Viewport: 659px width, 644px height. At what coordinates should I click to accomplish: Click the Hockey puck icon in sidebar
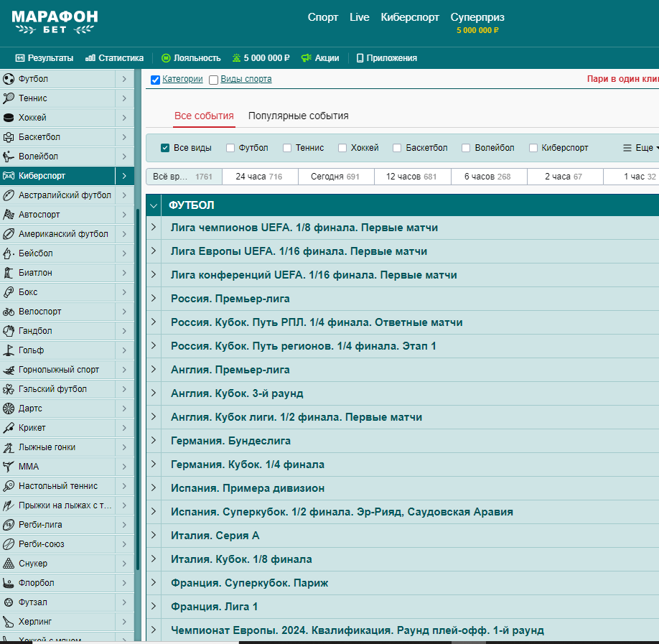pyautogui.click(x=9, y=118)
